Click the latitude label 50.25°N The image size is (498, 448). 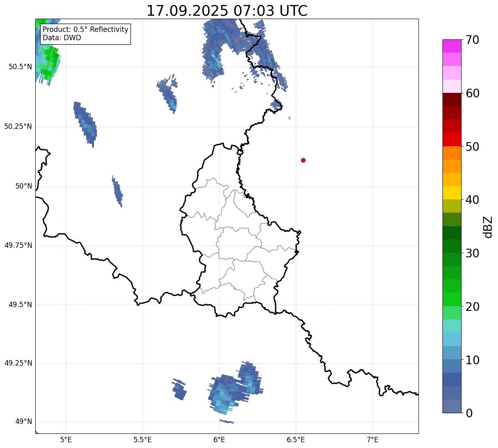pyautogui.click(x=18, y=126)
